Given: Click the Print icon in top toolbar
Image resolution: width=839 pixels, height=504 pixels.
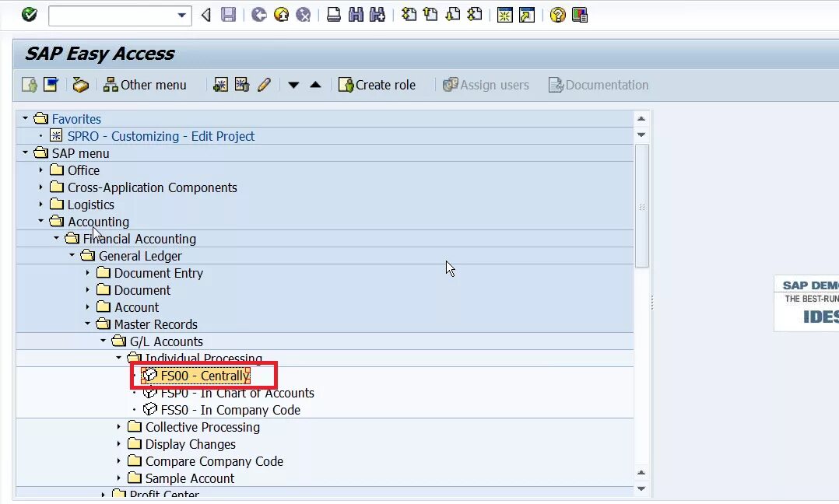Looking at the screenshot, I should click(334, 15).
